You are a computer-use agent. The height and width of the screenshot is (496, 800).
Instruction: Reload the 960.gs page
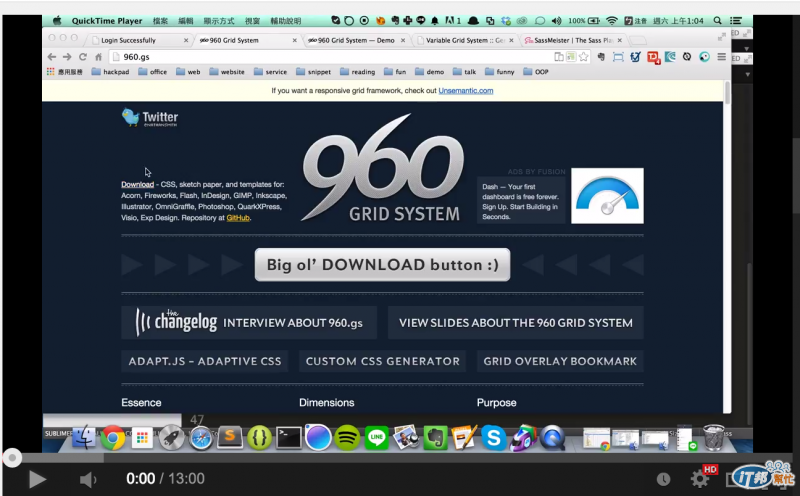[x=83, y=57]
